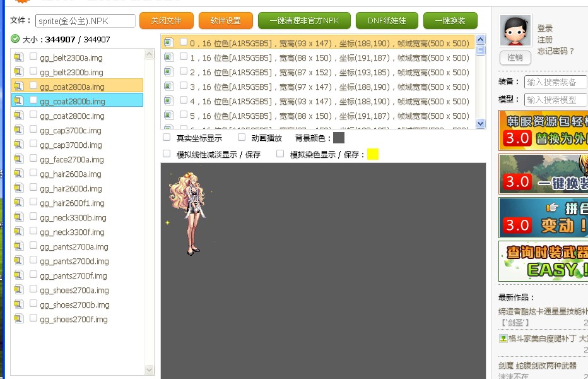Image resolution: width=588 pixels, height=379 pixels.
Task: Click the file icon beside gg_belt2300a.img
Action: (18, 57)
